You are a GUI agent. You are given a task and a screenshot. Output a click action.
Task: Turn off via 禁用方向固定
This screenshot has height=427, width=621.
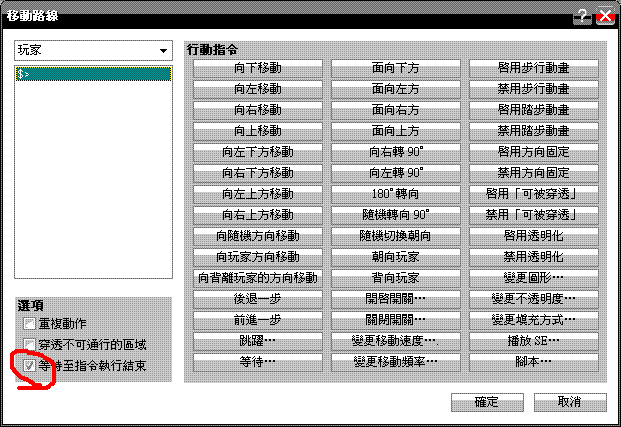tap(533, 173)
